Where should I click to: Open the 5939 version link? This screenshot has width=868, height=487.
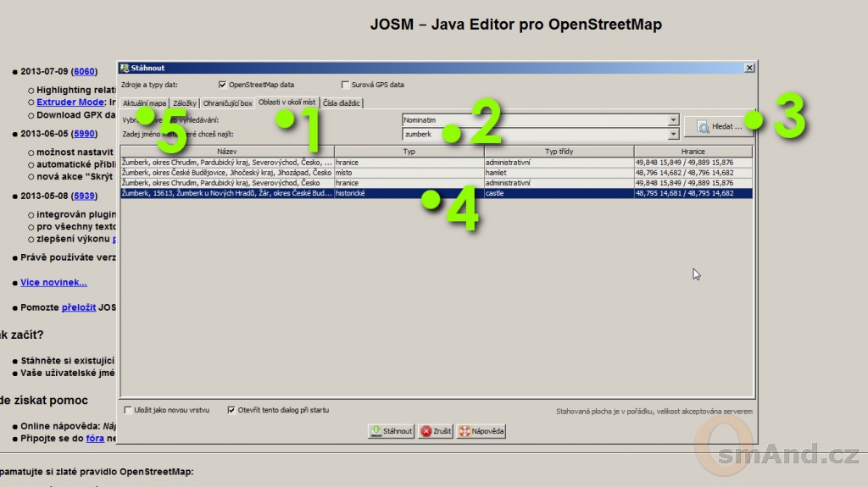coord(84,196)
